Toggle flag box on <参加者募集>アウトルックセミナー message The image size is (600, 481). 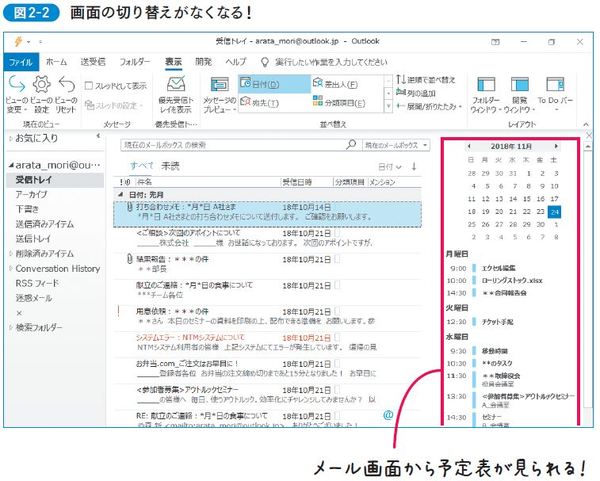coord(337,390)
